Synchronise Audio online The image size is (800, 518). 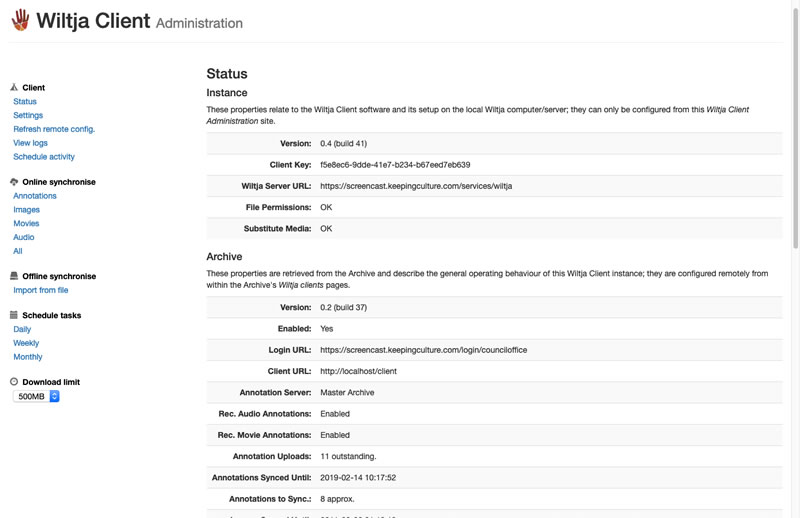(x=23, y=237)
